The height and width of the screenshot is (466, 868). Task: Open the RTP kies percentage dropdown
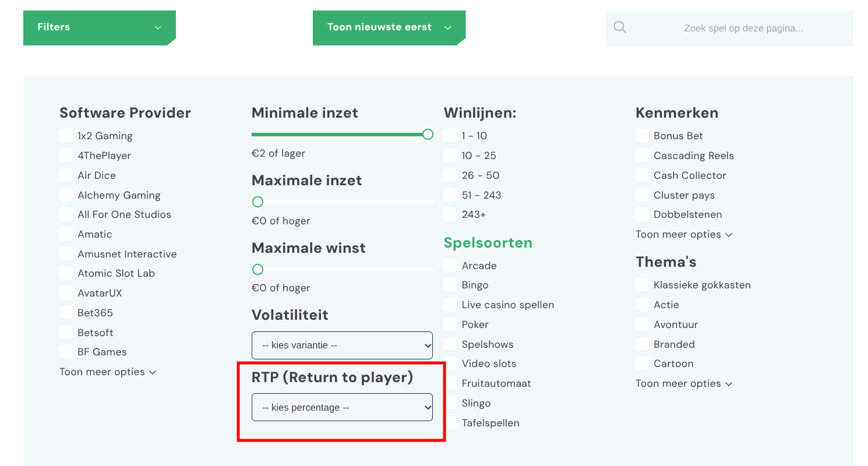[342, 407]
